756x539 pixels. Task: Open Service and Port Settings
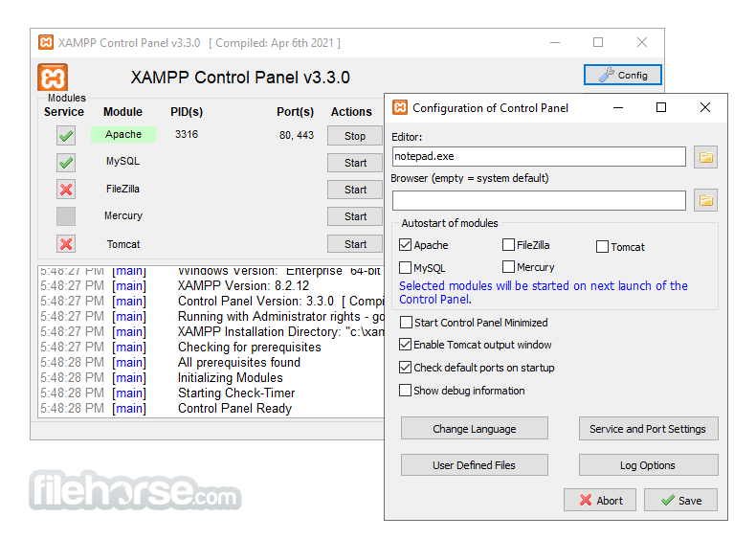(x=648, y=429)
